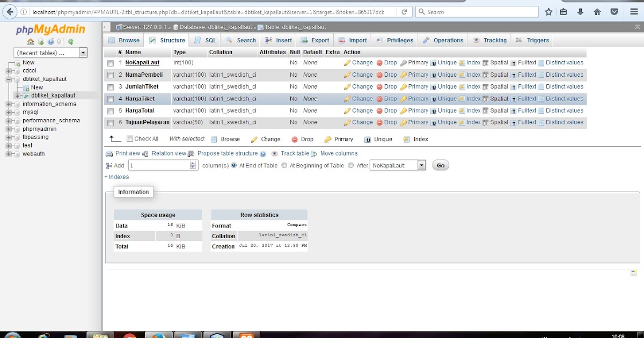
Task: Click Primary key icon for JumlahTiket row
Action: [404, 87]
